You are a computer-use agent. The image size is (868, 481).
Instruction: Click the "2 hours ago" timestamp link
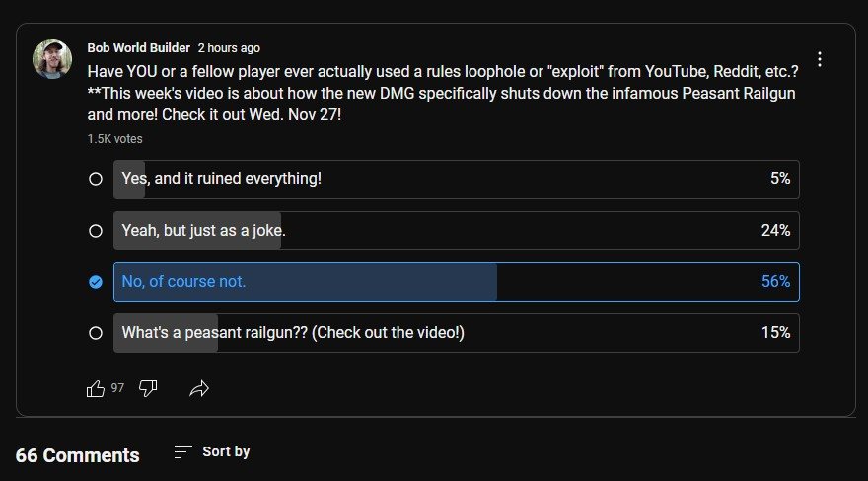229,47
